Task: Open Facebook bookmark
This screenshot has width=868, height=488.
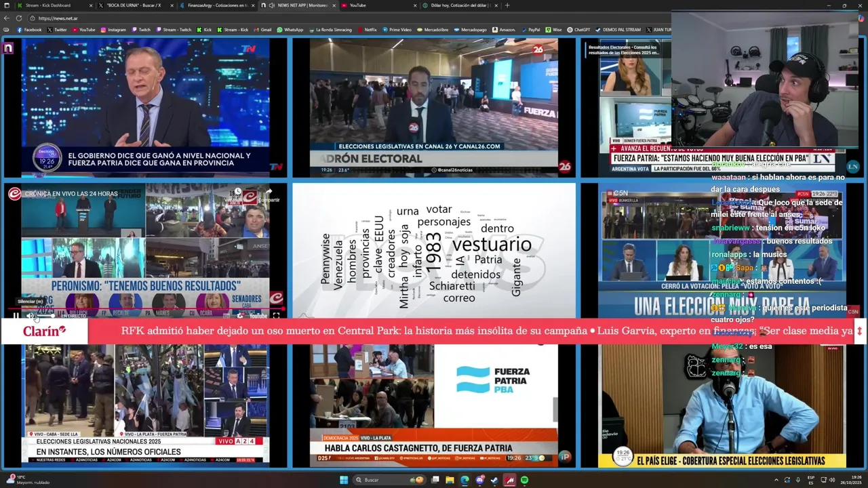Action: point(29,30)
